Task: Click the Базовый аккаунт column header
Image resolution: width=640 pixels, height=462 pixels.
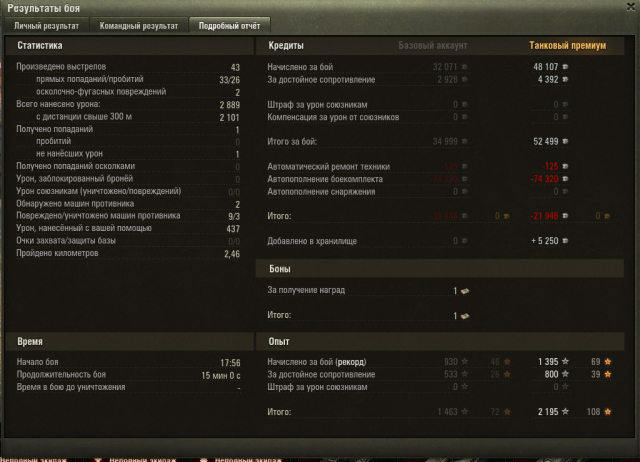Action: [433, 45]
